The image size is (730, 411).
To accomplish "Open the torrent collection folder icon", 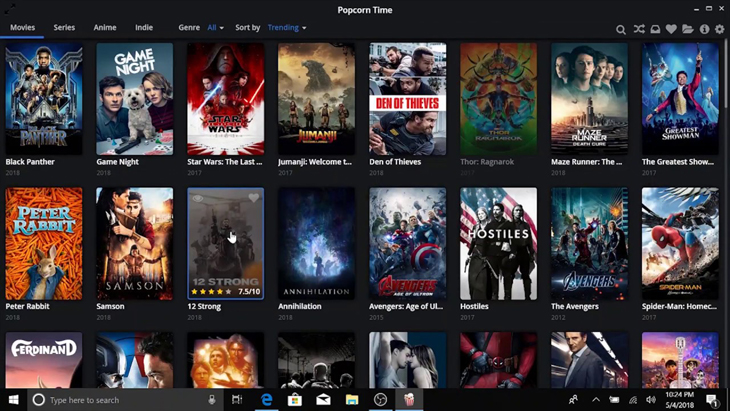I will [x=688, y=29].
